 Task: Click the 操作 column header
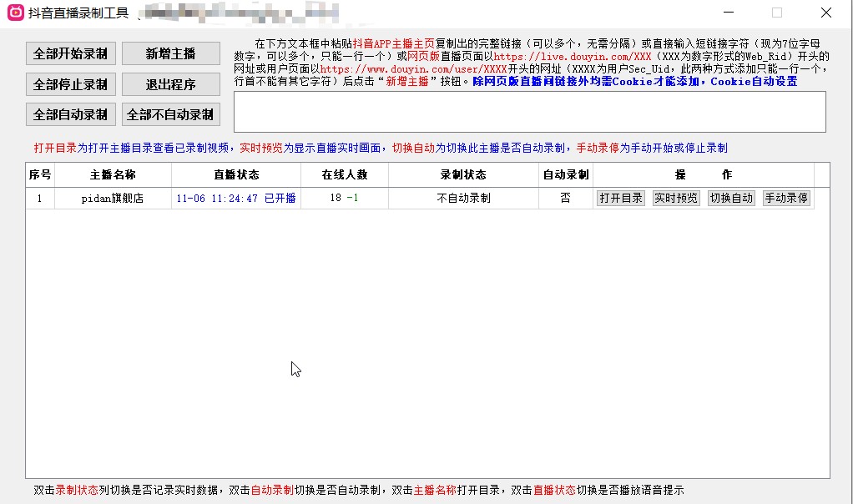click(704, 174)
